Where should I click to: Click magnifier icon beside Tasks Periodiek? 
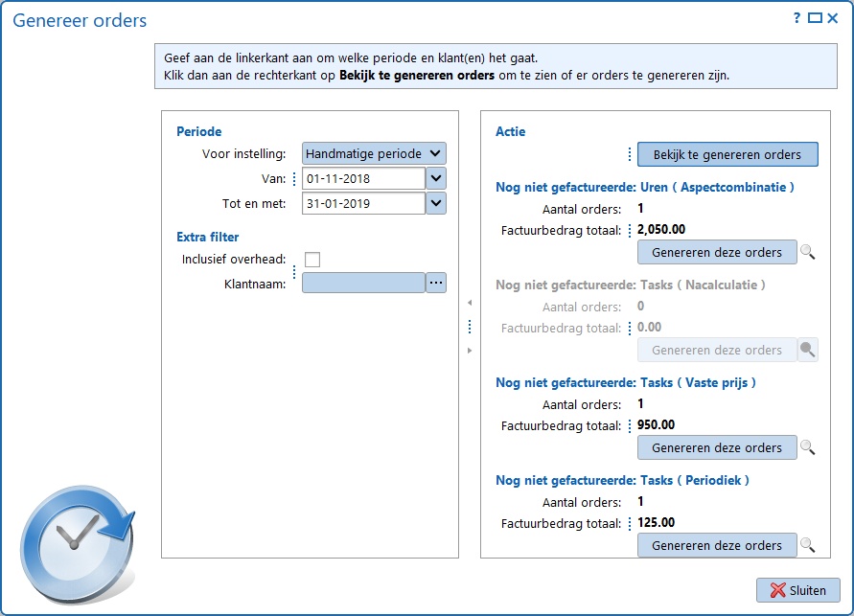[x=808, y=545]
